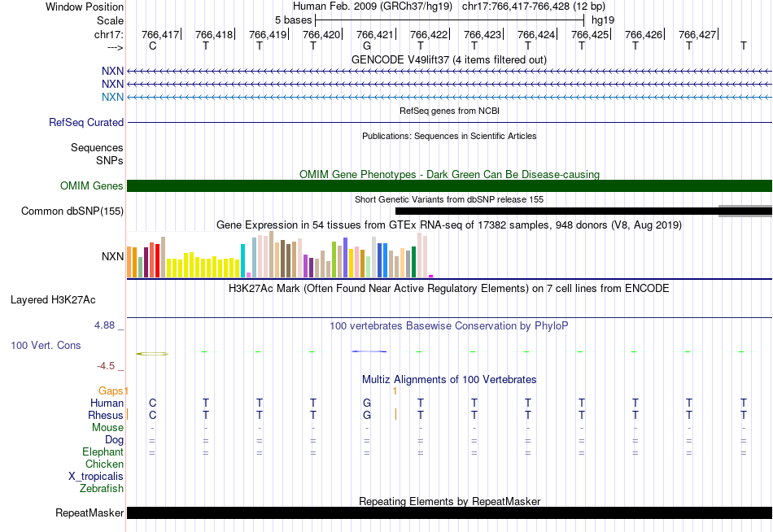Select the Dog species label

tap(114, 440)
